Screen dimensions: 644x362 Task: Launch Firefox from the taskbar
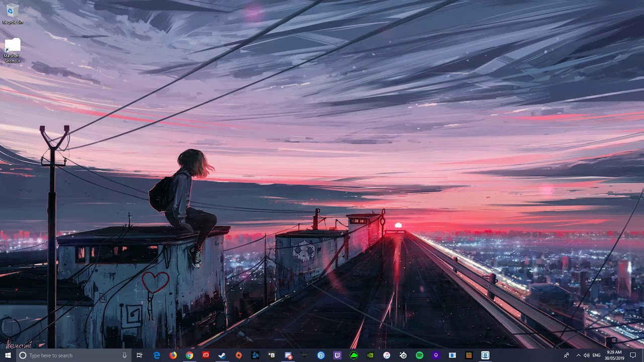173,355
